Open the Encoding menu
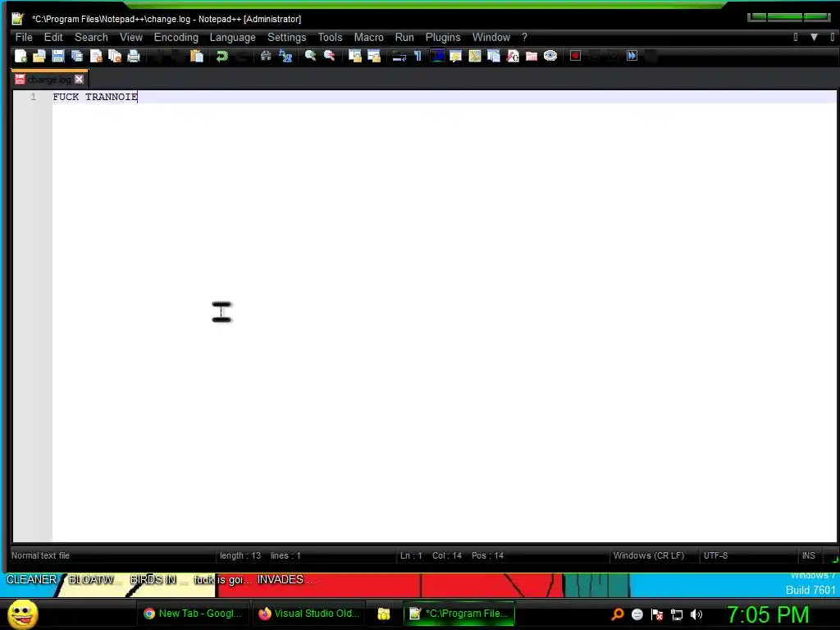 click(176, 37)
